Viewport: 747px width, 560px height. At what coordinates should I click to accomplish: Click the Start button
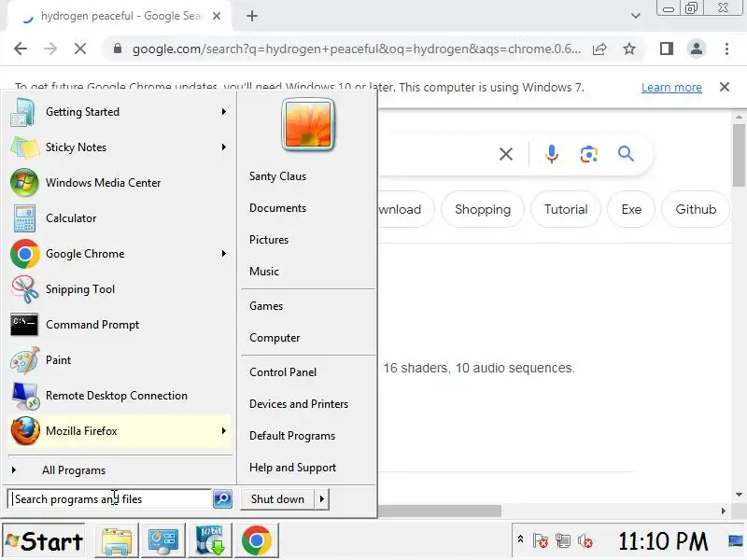(44, 541)
